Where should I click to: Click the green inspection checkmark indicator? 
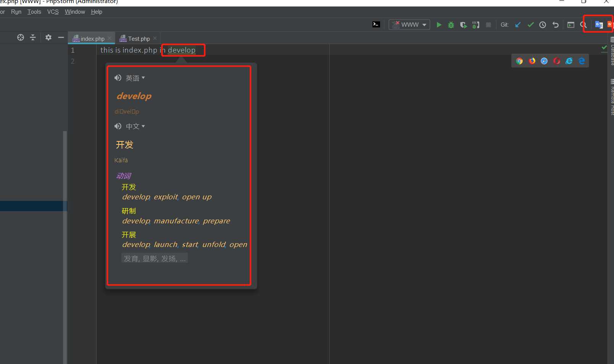[x=604, y=48]
